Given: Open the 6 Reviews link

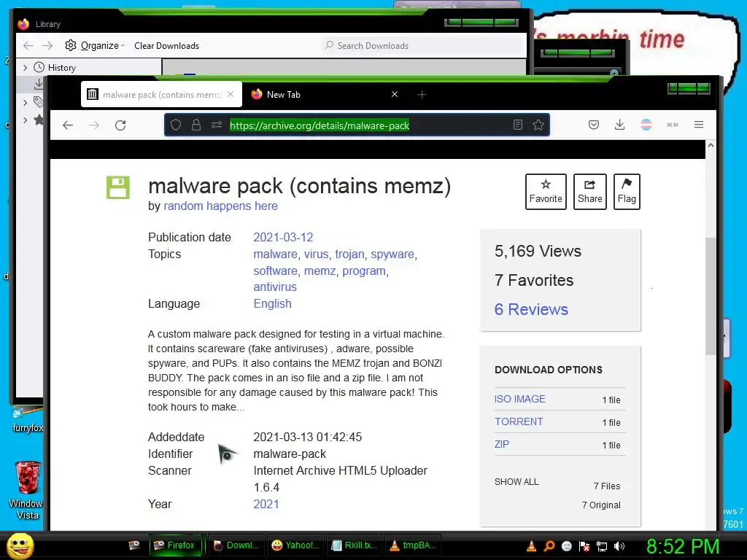Looking at the screenshot, I should pos(531,309).
